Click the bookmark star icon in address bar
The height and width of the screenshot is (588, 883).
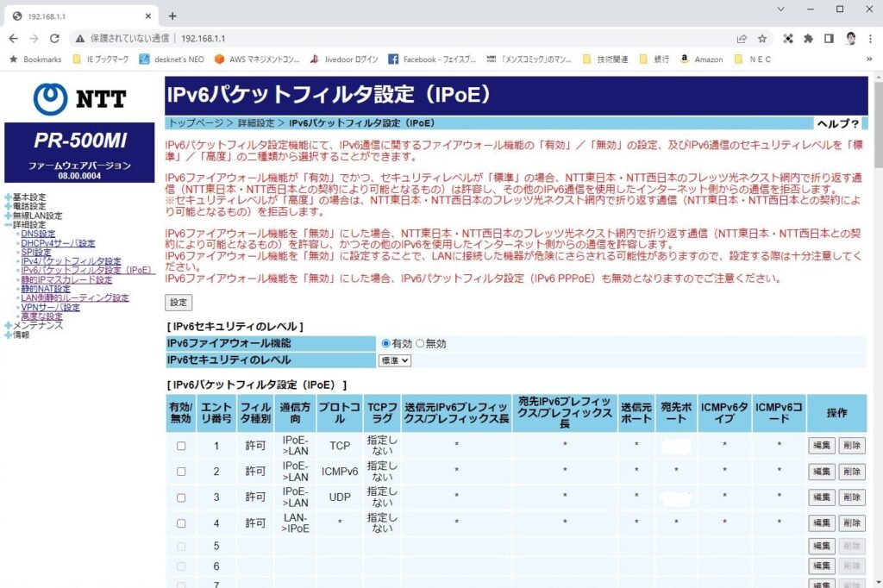coord(762,39)
